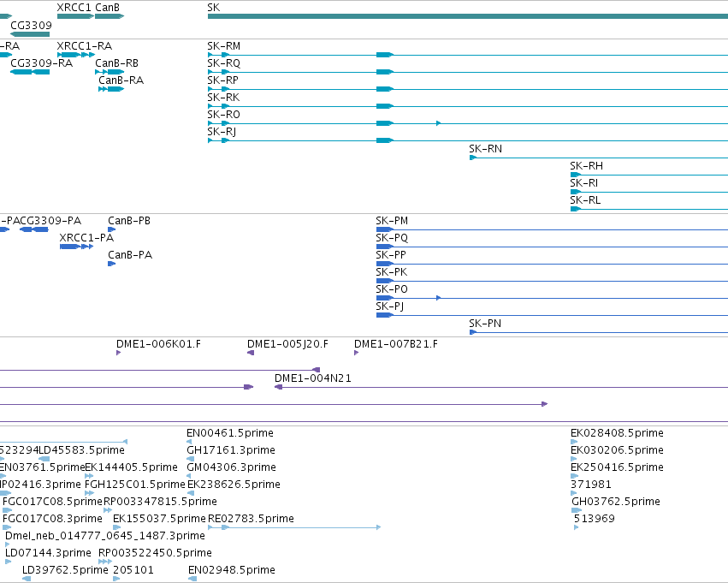728x583 pixels.
Task: Select the 371981 feature
Action: 573,493
